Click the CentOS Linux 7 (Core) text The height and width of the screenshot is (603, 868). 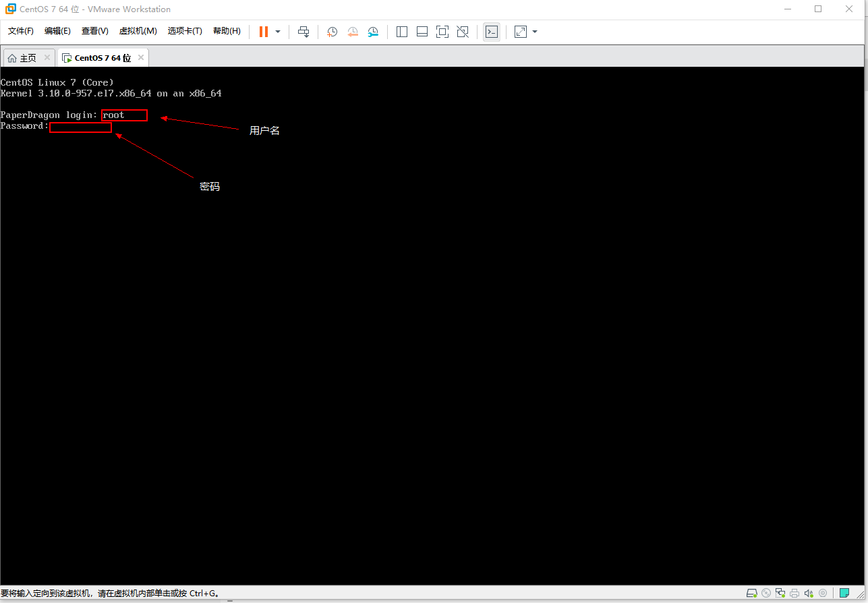pos(57,82)
